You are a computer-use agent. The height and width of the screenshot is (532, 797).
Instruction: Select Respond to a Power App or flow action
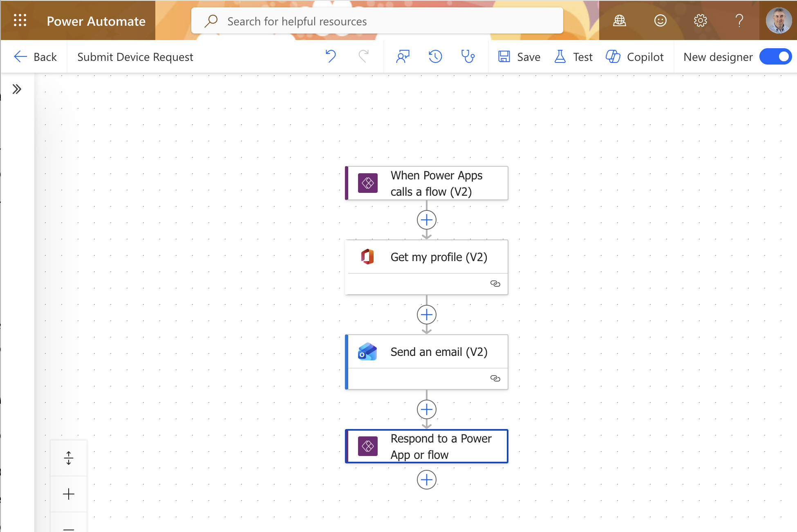click(x=426, y=446)
